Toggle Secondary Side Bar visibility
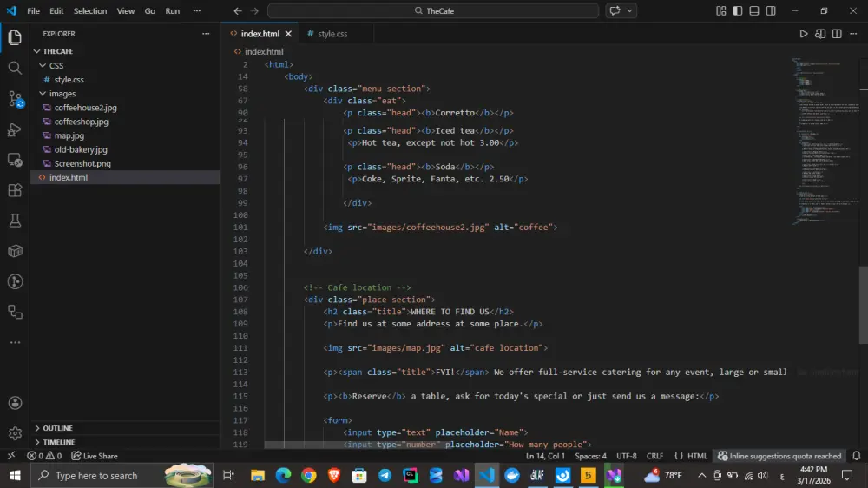This screenshot has width=868, height=488. pyautogui.click(x=771, y=11)
